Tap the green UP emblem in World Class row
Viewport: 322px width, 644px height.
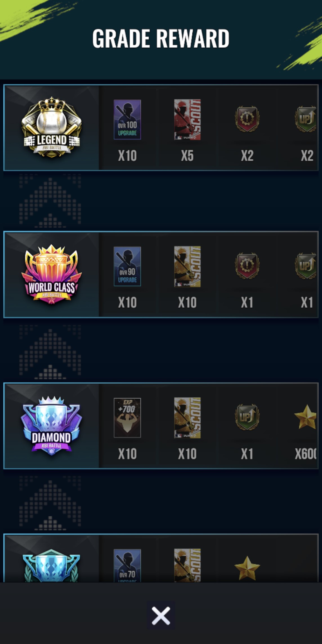click(x=306, y=265)
